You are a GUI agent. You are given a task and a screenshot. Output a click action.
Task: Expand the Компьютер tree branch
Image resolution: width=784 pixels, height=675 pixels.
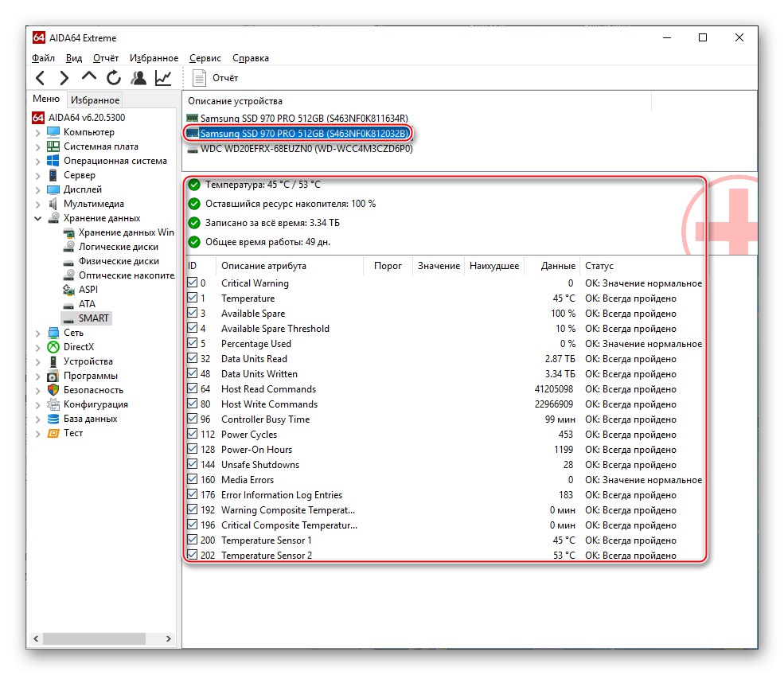(37, 132)
